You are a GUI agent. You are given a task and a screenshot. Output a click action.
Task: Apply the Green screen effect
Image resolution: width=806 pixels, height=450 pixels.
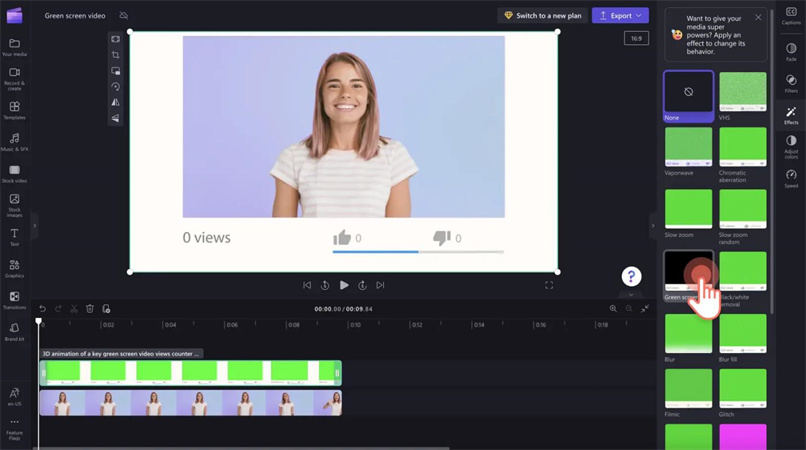coord(689,270)
